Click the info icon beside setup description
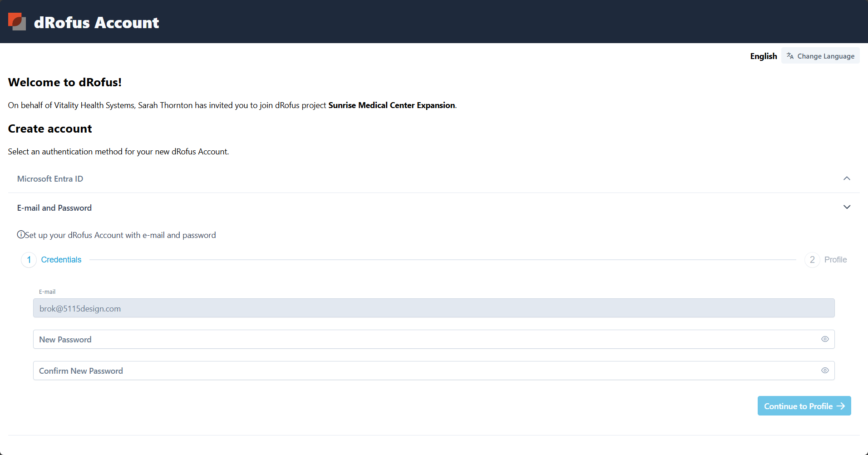The image size is (868, 455). click(x=21, y=234)
